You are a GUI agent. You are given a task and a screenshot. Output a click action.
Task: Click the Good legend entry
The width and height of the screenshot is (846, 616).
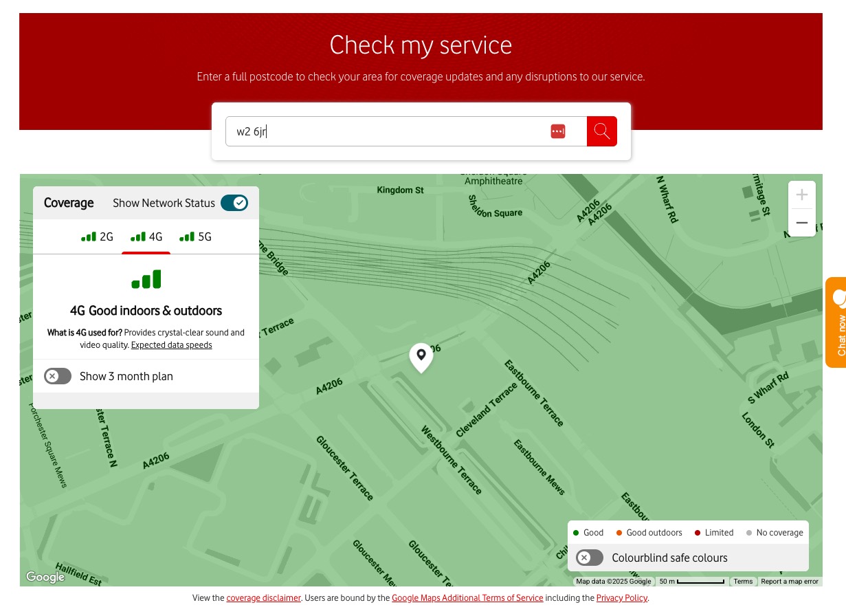pos(588,533)
